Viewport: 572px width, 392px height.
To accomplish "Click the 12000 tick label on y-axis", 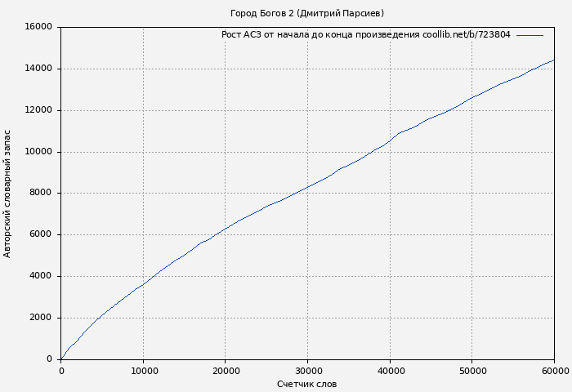I will [x=38, y=110].
